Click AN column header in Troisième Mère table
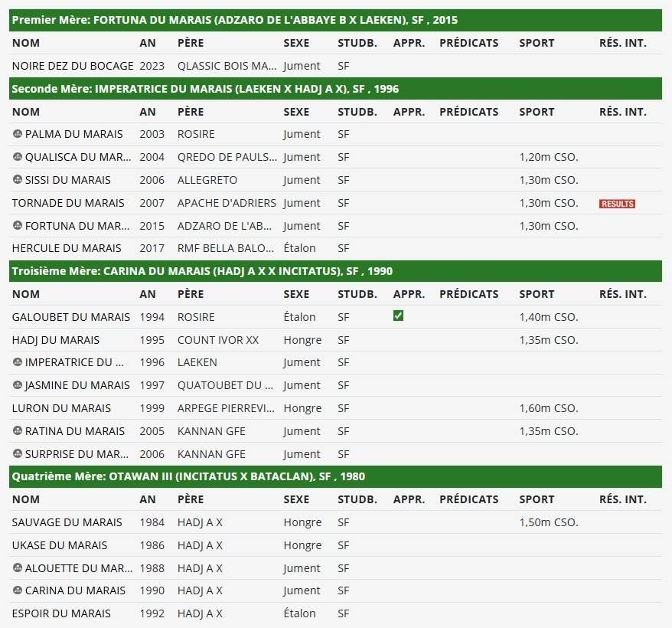Image resolution: width=672 pixels, height=628 pixels. 148,294
